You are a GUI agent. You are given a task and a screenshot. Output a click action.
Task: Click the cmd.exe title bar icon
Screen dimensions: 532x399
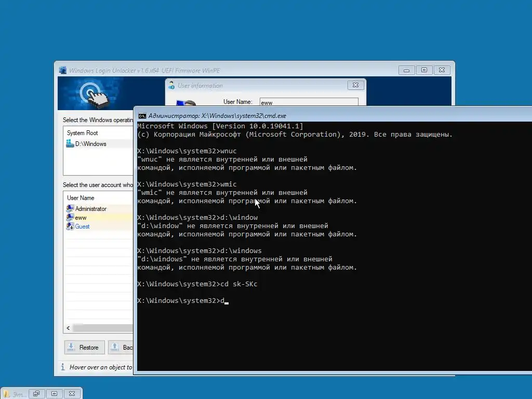[x=142, y=116]
